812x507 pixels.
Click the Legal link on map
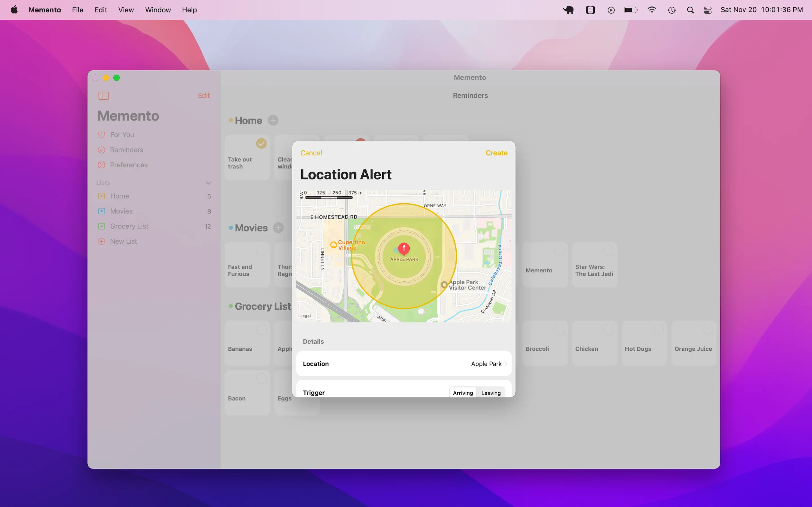[305, 316]
